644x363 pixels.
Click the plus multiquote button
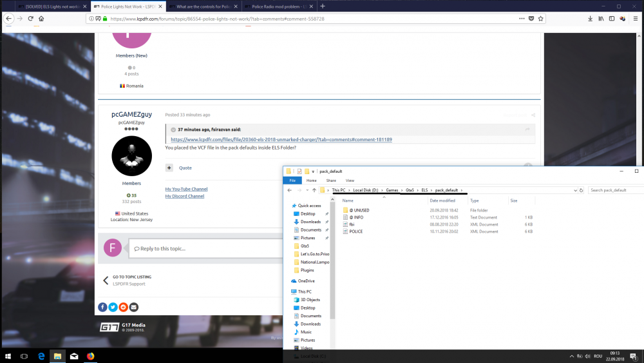(169, 168)
